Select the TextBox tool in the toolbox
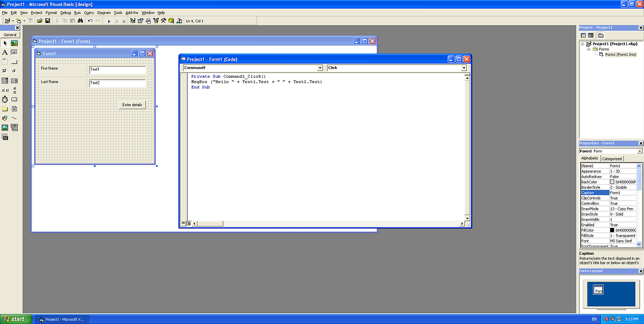644x324 pixels. (x=14, y=51)
